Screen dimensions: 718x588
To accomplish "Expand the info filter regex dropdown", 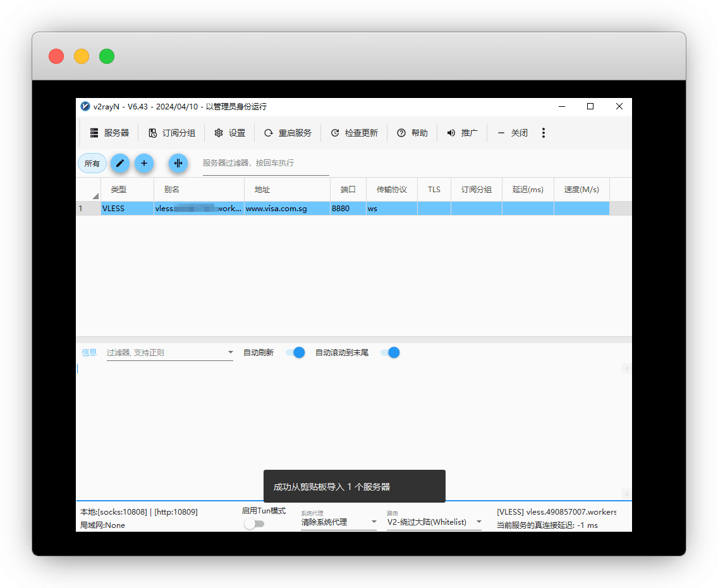I will 230,353.
